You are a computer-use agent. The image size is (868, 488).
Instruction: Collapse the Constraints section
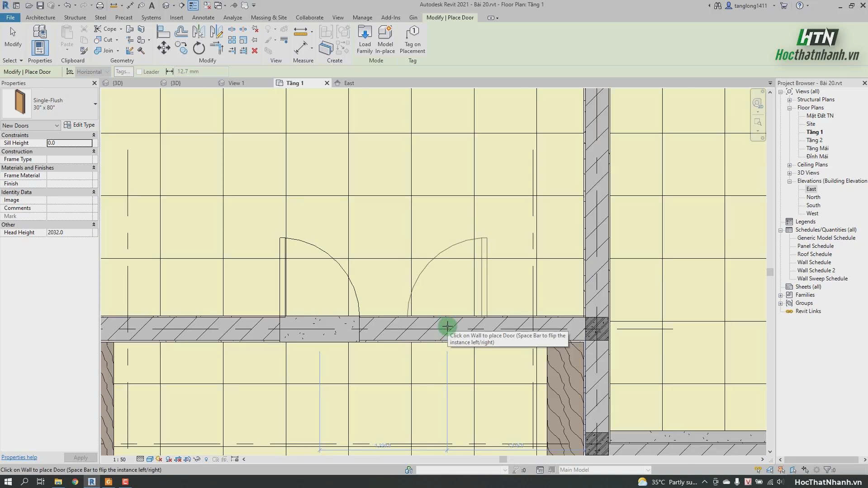94,135
